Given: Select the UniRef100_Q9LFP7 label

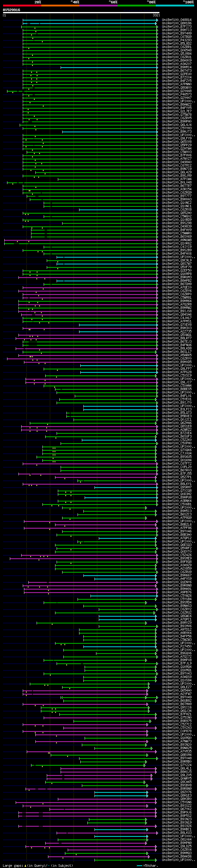Looking at the screenshot, I should pyautogui.click(x=176, y=369).
